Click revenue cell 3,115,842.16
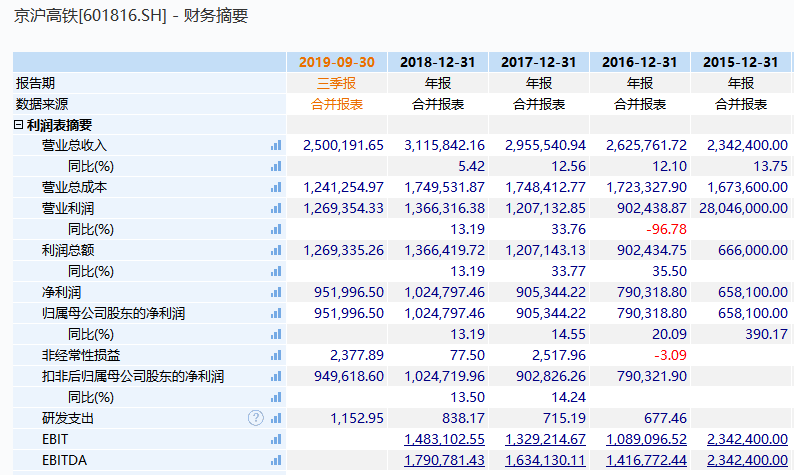Screen dimensions: 794x475 [444, 145]
